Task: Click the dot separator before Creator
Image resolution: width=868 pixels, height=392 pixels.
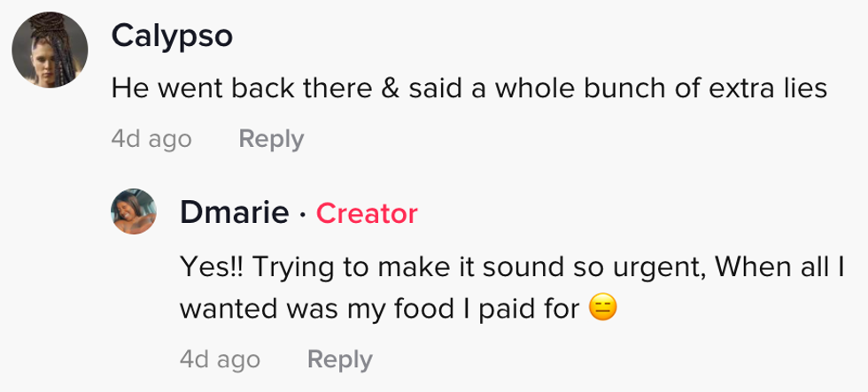Action: click(x=302, y=213)
